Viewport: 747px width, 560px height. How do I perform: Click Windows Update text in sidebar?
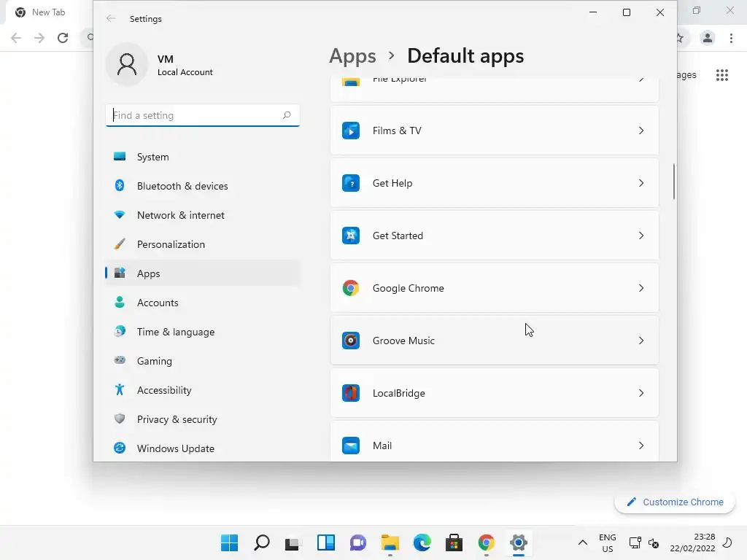(175, 448)
